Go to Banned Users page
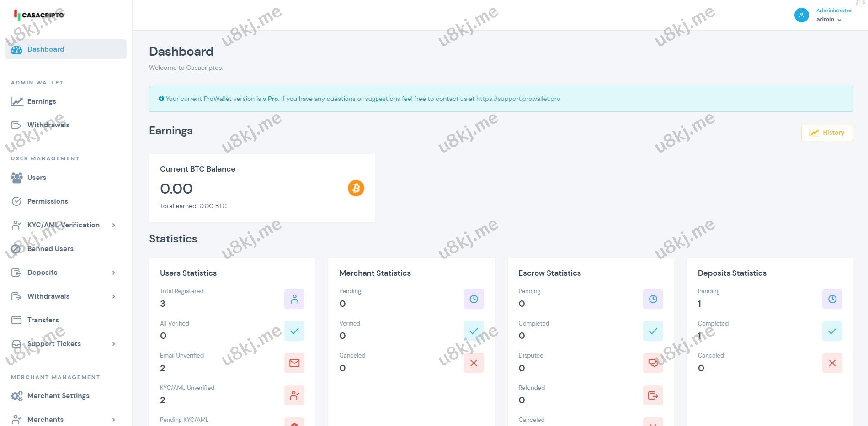Screen dimensions: 868x426 (50, 249)
